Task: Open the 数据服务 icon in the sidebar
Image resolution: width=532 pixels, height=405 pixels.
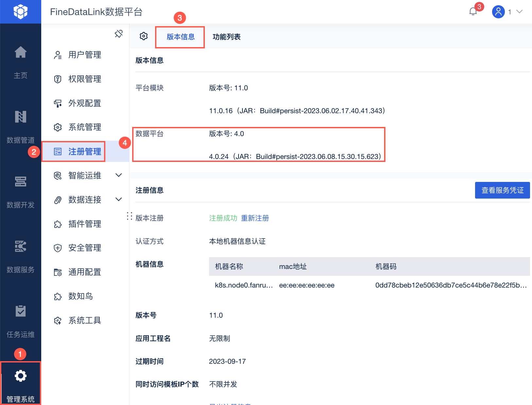Action: [x=21, y=246]
